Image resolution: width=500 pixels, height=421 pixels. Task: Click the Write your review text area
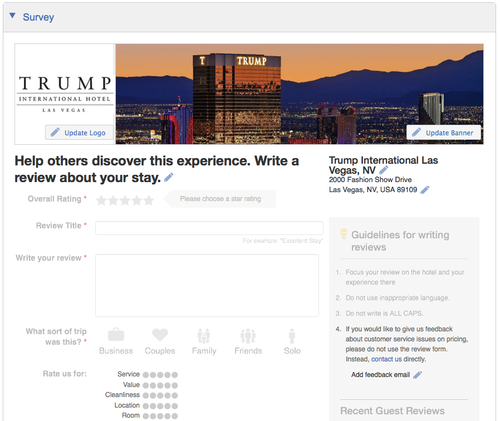point(207,285)
